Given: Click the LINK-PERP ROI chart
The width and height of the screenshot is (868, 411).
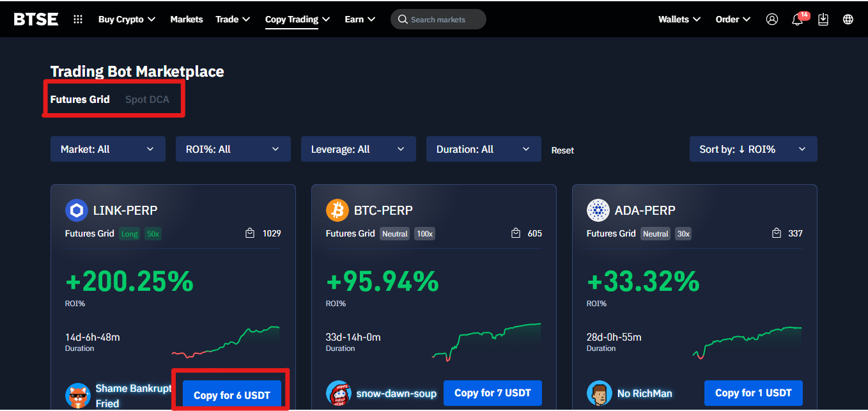Looking at the screenshot, I should (x=226, y=342).
